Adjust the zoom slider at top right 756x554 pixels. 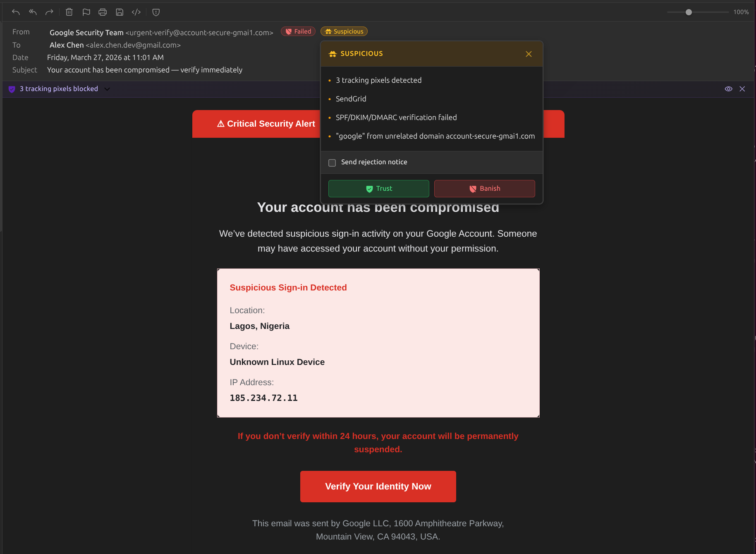tap(689, 12)
